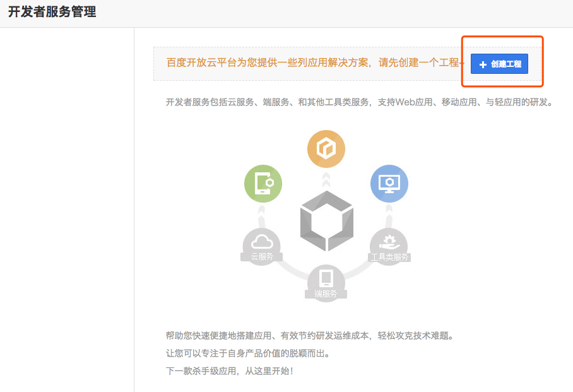Click the plus sign inside 创建工程 button
Image resolution: width=573 pixels, height=392 pixels.
(482, 64)
